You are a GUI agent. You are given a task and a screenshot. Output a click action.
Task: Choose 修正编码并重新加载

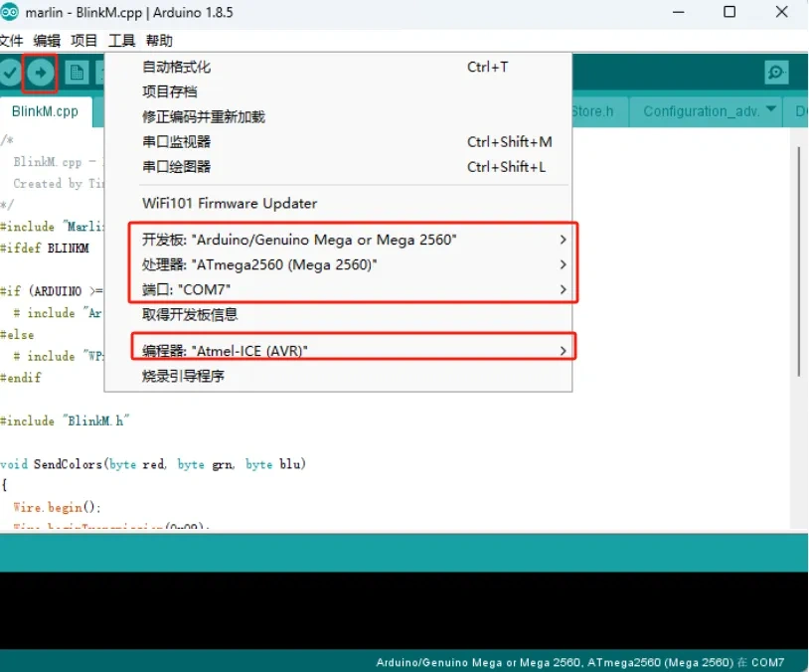(x=338, y=117)
